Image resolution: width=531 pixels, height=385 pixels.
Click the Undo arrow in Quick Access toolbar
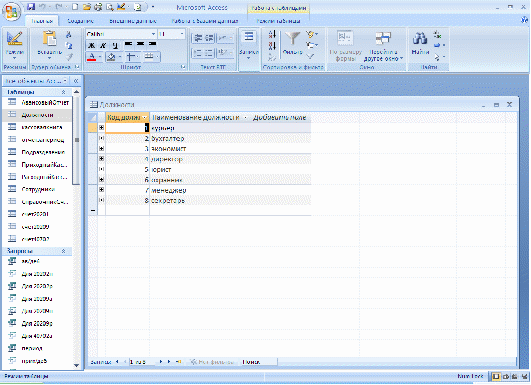tap(42, 7)
